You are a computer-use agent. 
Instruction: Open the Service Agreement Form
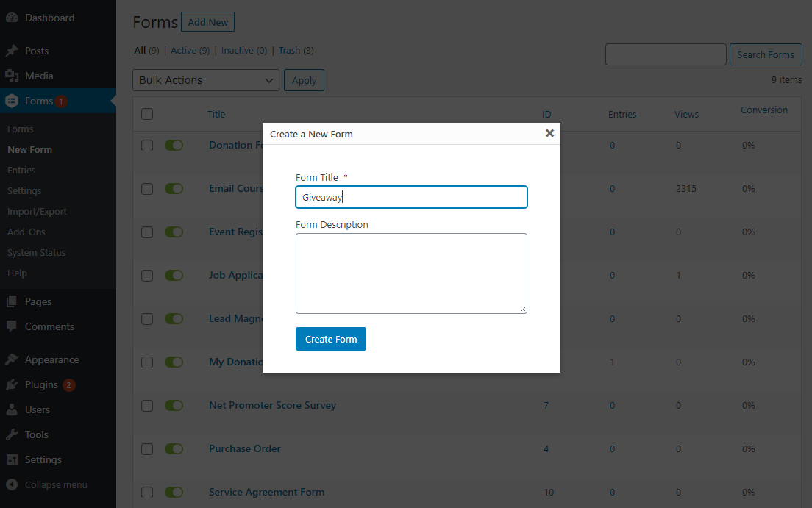click(x=267, y=492)
